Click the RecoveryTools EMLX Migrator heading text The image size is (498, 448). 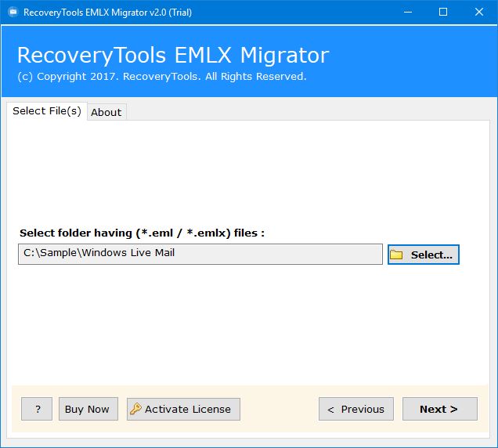pyautogui.click(x=173, y=56)
